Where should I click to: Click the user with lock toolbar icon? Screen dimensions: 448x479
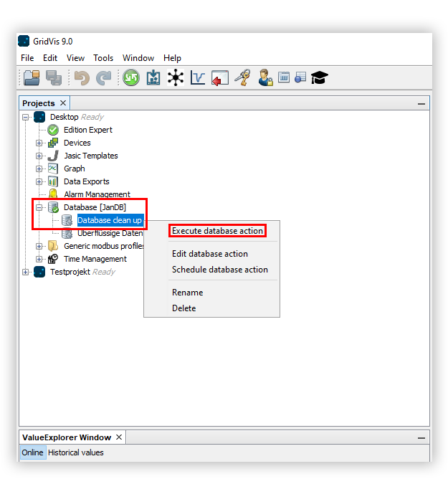tap(265, 77)
